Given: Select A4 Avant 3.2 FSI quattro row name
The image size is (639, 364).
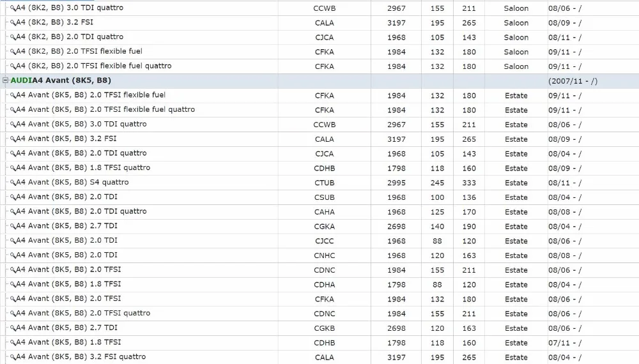Looking at the screenshot, I should (x=81, y=357).
